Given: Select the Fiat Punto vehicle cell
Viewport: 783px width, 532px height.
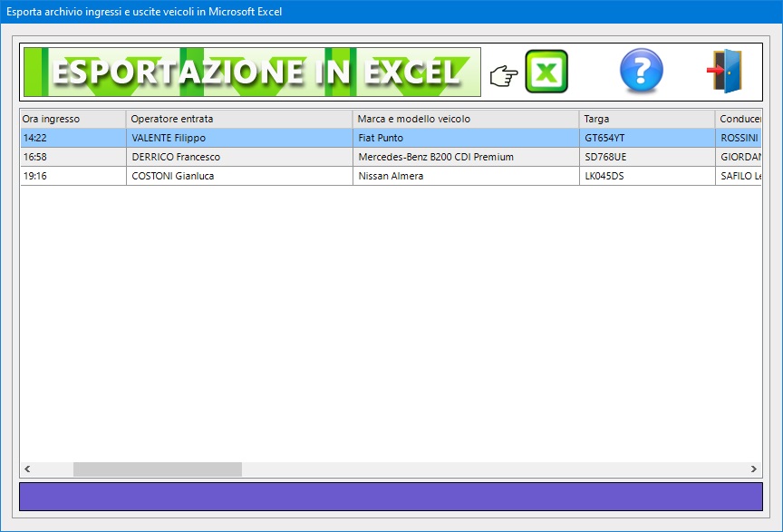Looking at the screenshot, I should (466, 138).
